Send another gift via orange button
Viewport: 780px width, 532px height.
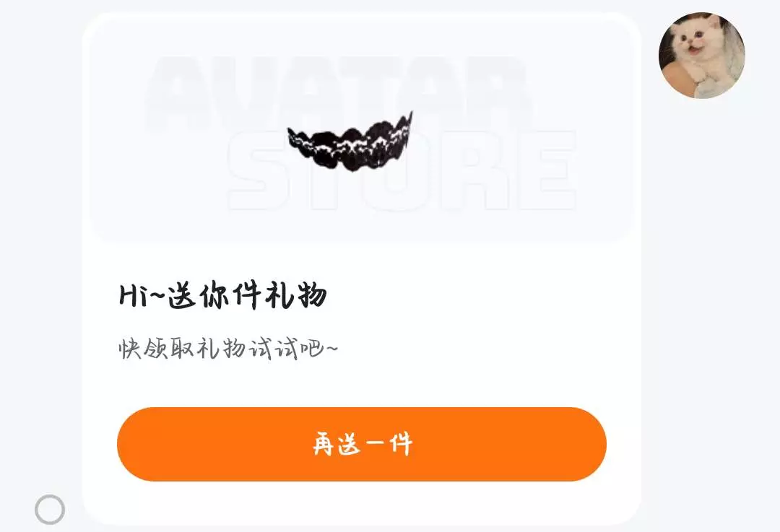[362, 444]
